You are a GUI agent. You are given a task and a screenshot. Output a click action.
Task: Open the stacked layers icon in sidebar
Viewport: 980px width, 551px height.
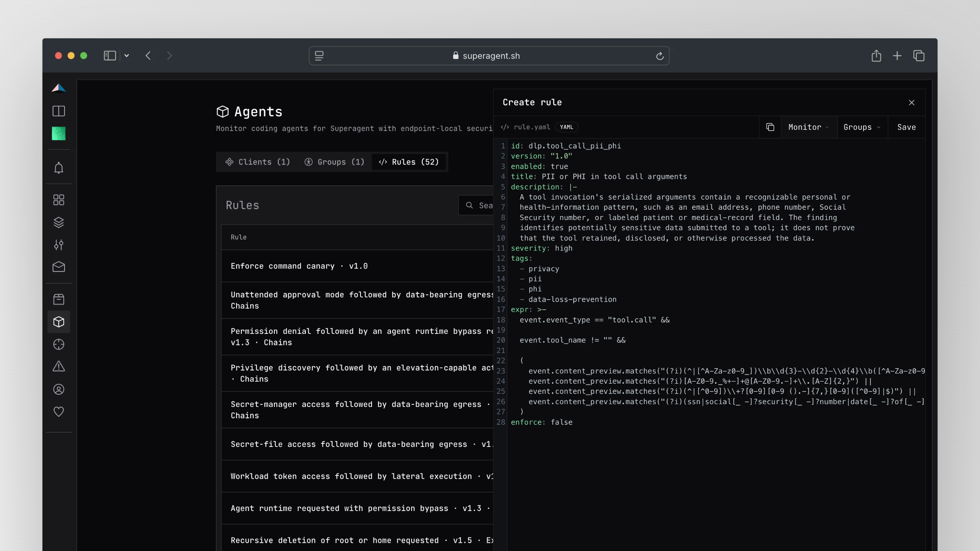(59, 222)
